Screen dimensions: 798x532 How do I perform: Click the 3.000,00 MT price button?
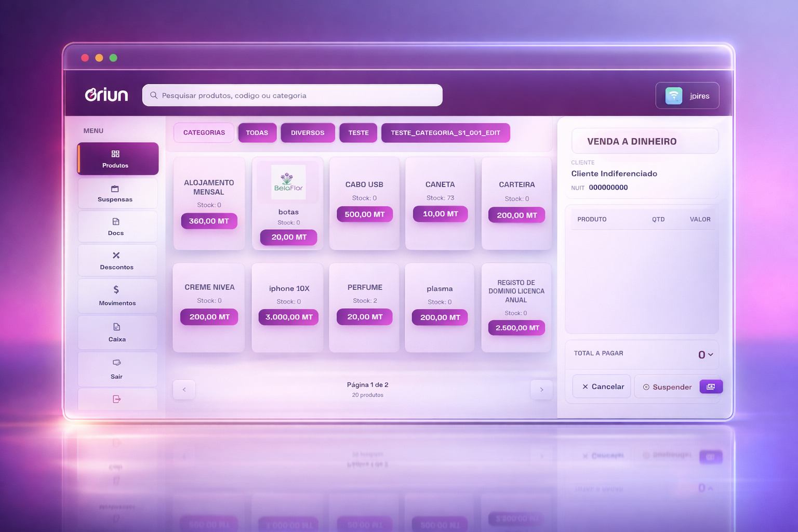pos(289,317)
